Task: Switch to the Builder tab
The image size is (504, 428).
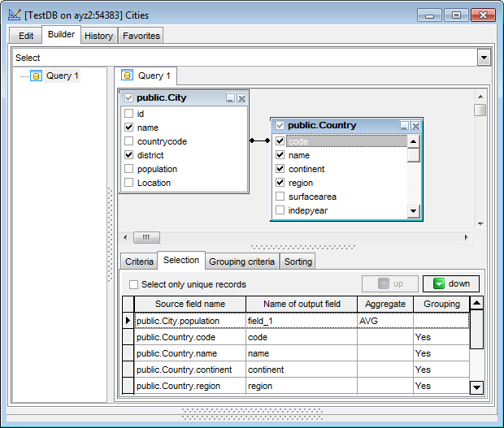Action: [x=61, y=34]
